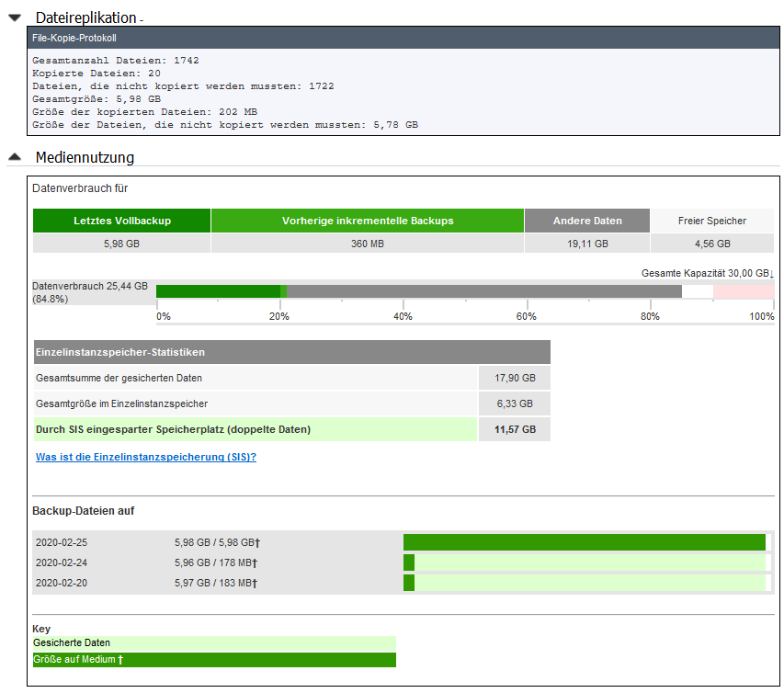Select the Letztes Vollbackup header cell
Image resolution: width=784 pixels, height=693 pixels.
click(122, 221)
